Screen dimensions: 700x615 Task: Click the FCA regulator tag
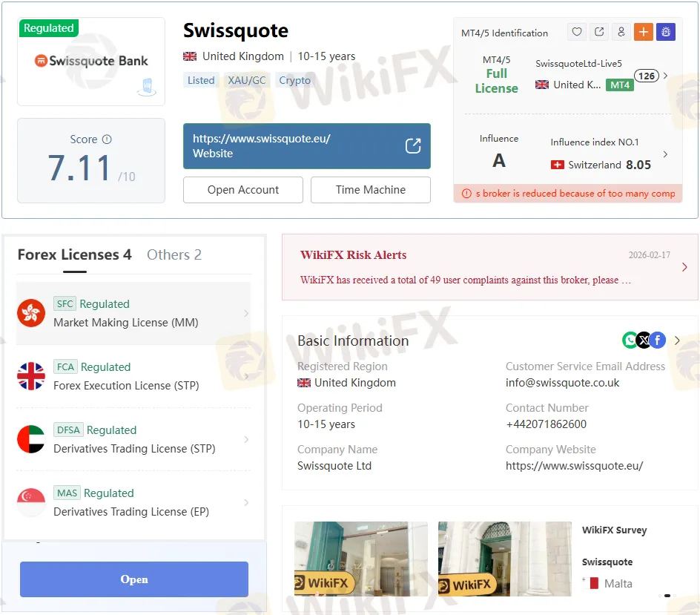point(65,366)
